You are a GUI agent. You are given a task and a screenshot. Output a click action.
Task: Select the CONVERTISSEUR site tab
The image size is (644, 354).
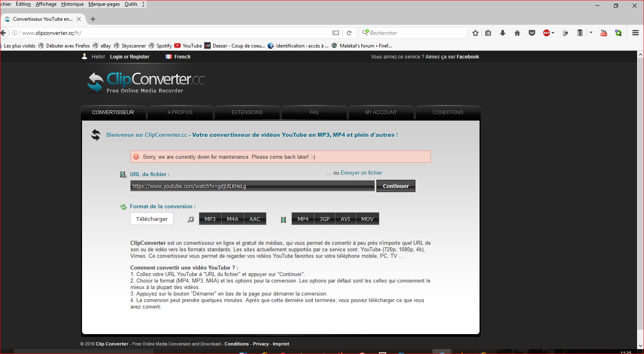(113, 112)
